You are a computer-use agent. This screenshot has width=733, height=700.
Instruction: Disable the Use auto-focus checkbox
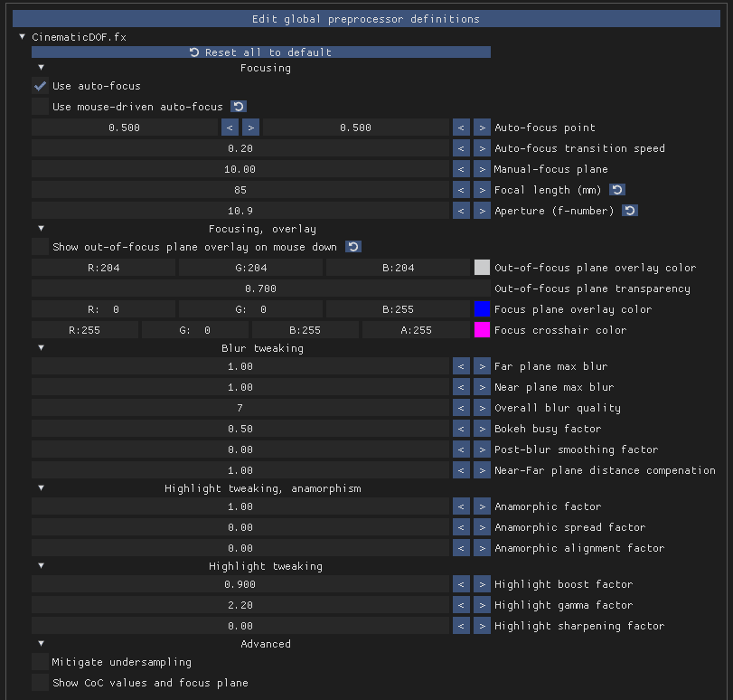40,86
